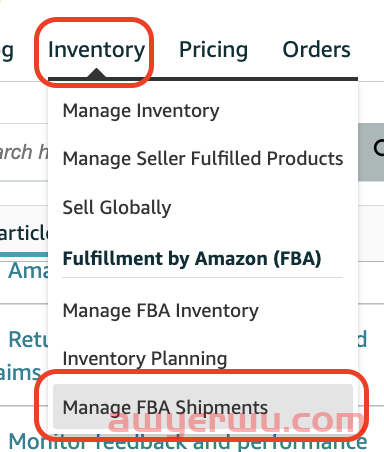
Task: Open the Orders menu tab
Action: (316, 50)
